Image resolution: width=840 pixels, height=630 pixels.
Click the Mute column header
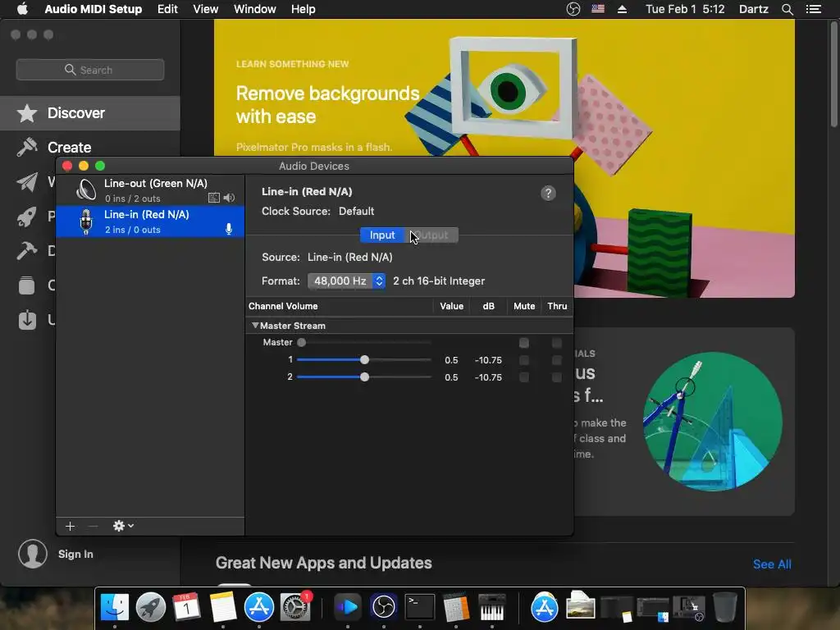(x=524, y=306)
